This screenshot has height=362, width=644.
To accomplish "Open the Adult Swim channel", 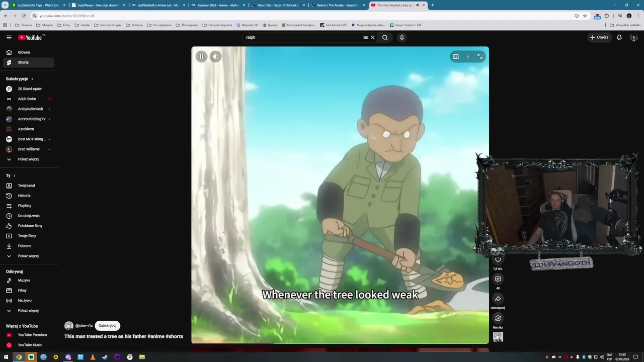I will (x=28, y=99).
